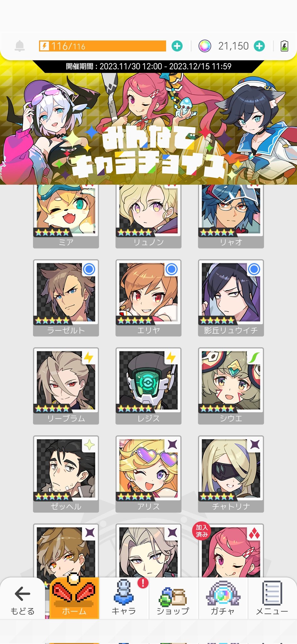This screenshot has width=297, height=644.
Task: Pick the レジス masked character
Action: (148, 386)
